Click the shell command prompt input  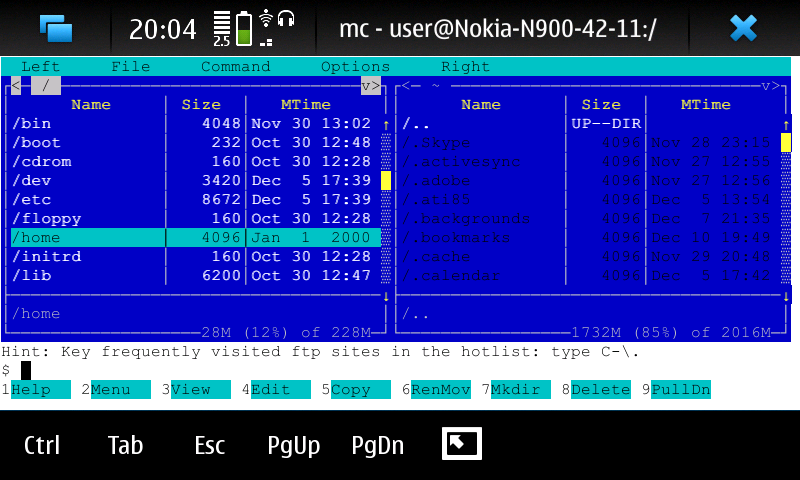pyautogui.click(x=395, y=370)
